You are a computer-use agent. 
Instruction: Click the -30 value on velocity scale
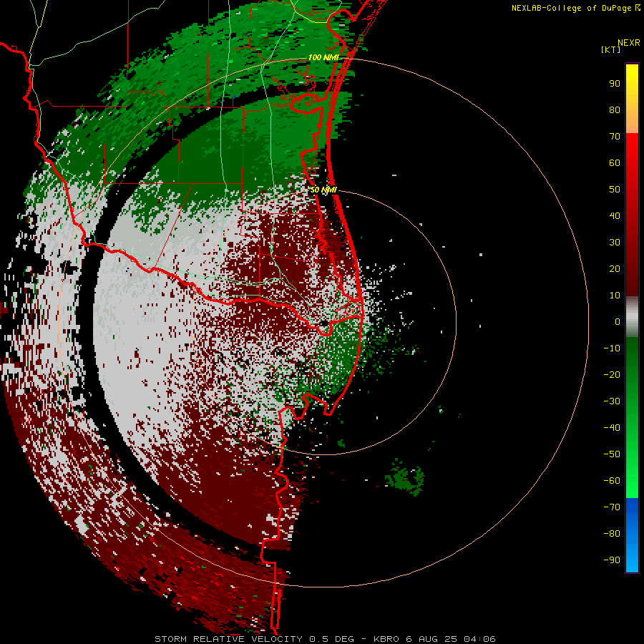pos(612,401)
